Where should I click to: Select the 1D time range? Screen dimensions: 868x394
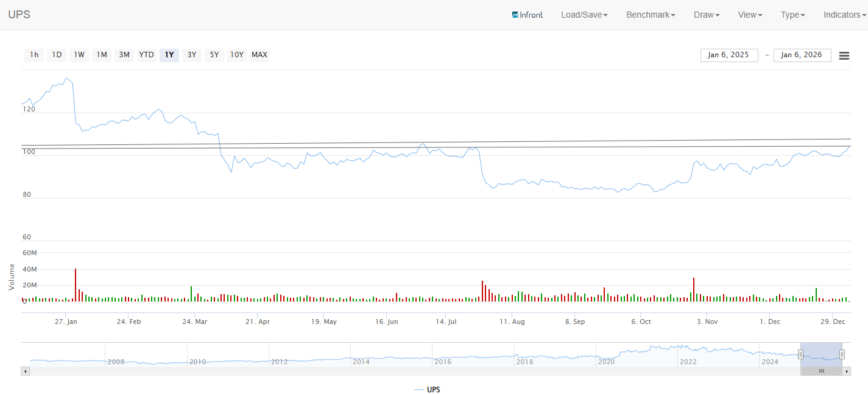[x=57, y=55]
